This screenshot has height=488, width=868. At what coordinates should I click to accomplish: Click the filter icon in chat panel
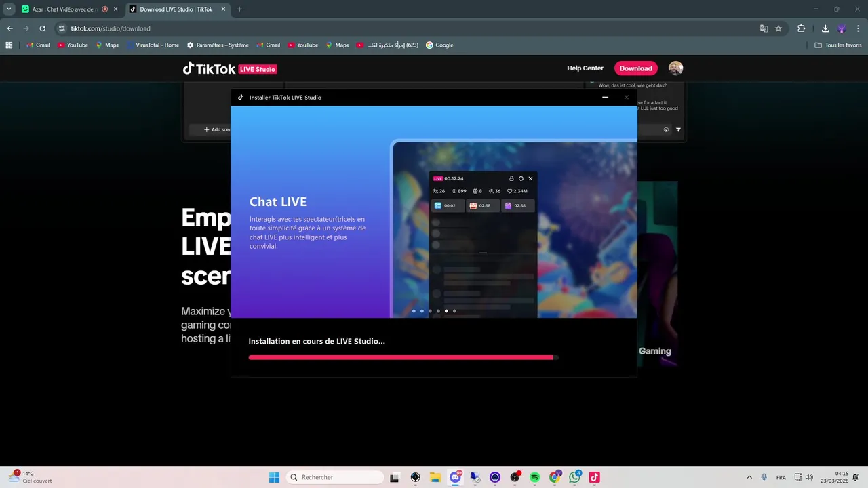tap(678, 129)
